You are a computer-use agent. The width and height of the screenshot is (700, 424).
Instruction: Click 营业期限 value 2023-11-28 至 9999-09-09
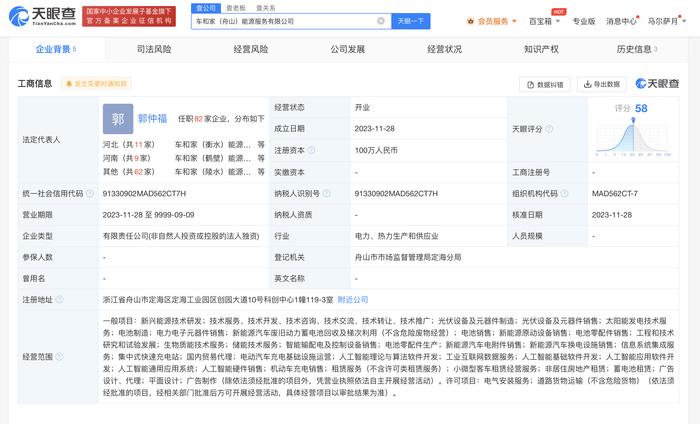click(148, 215)
